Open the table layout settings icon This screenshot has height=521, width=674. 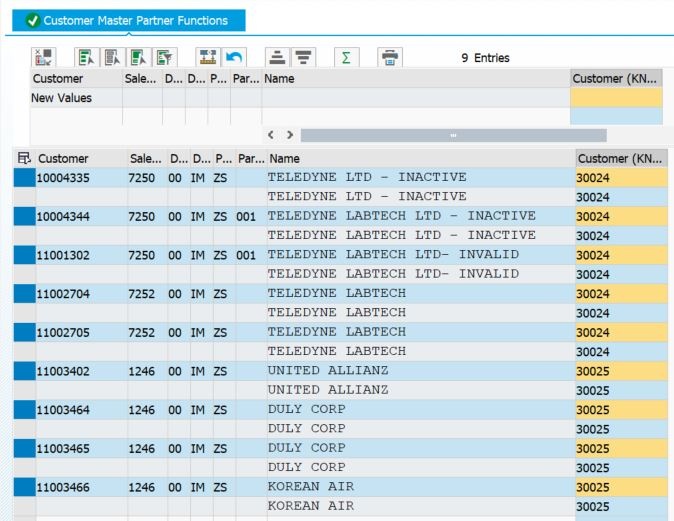[24, 158]
